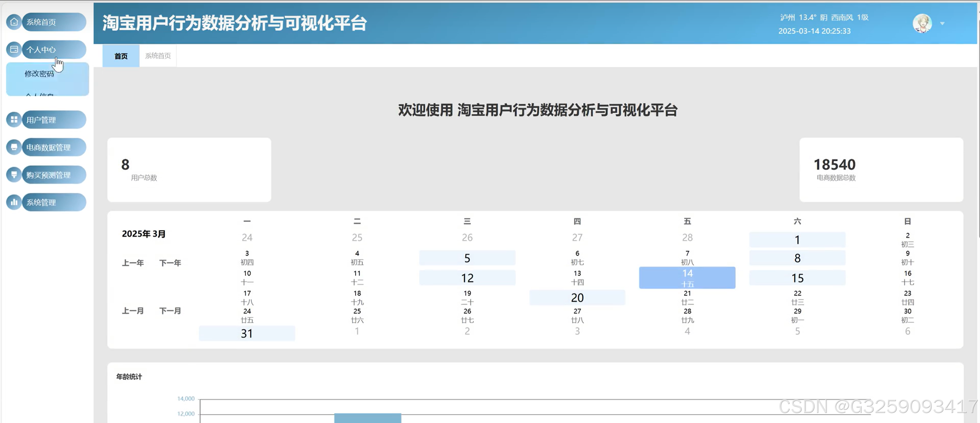Expand the dropdown arrow next to avatar
980x423 pixels.
click(x=942, y=24)
